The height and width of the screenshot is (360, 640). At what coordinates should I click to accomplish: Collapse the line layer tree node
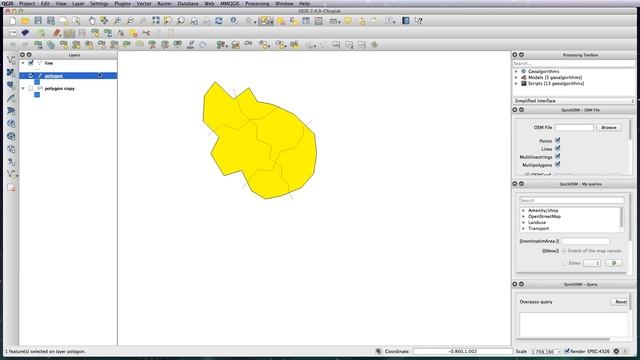[23, 63]
